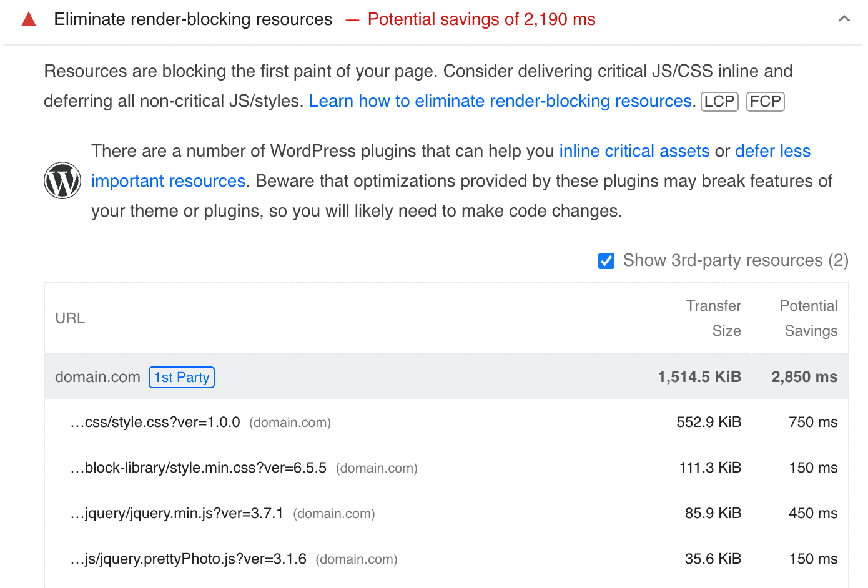Click the WordPress logo icon

[x=62, y=180]
